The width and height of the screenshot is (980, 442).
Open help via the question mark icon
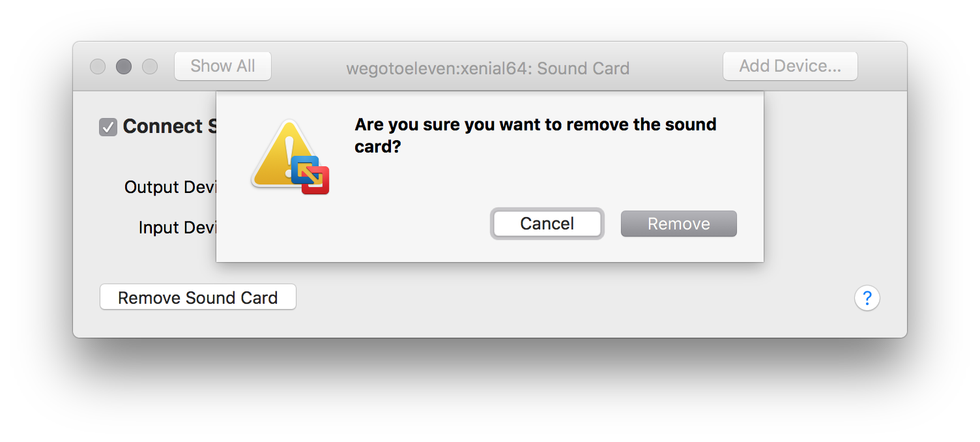point(867,298)
